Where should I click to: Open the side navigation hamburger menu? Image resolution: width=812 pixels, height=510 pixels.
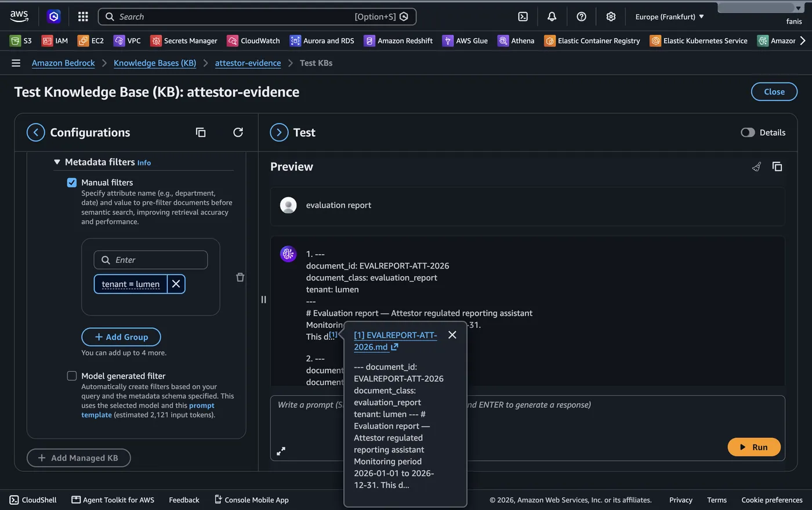click(x=16, y=63)
